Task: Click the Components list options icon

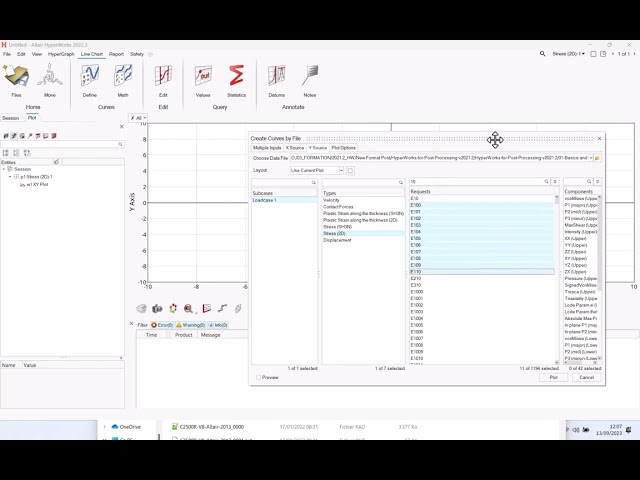Action: [598, 182]
